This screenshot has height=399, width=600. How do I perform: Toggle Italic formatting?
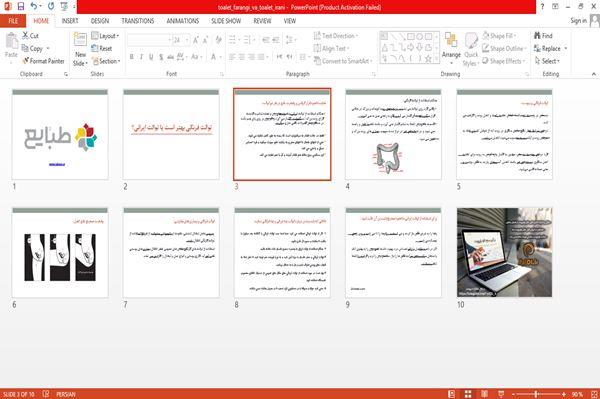[142, 57]
